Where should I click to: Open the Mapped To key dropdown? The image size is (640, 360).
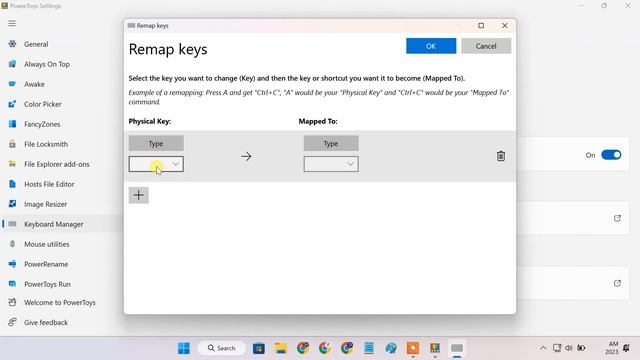pos(331,164)
